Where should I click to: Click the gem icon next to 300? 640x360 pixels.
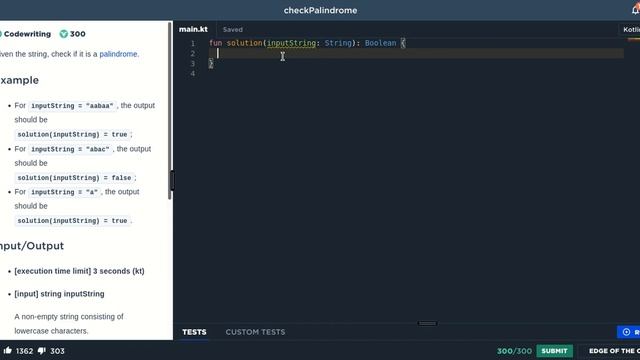click(64, 34)
